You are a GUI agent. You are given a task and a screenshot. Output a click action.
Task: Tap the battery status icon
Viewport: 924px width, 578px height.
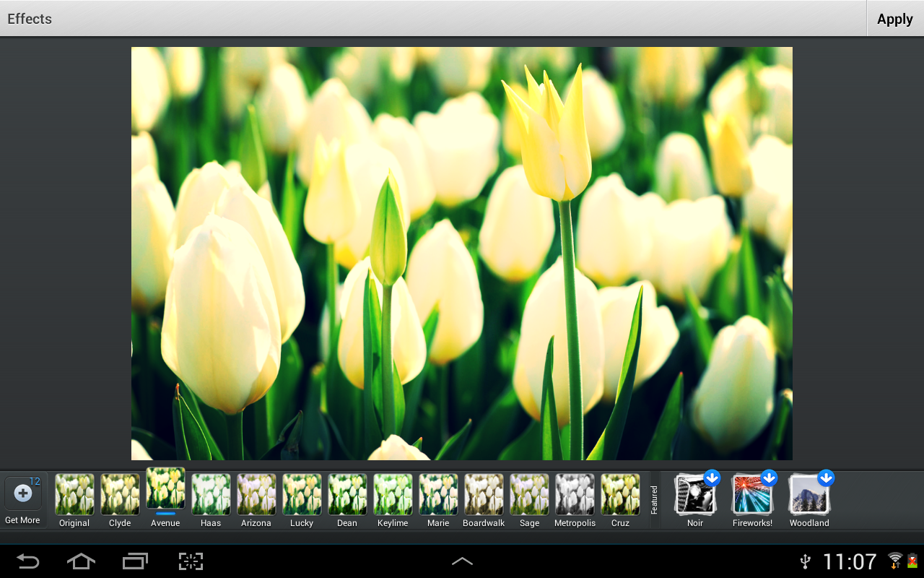[912, 561]
